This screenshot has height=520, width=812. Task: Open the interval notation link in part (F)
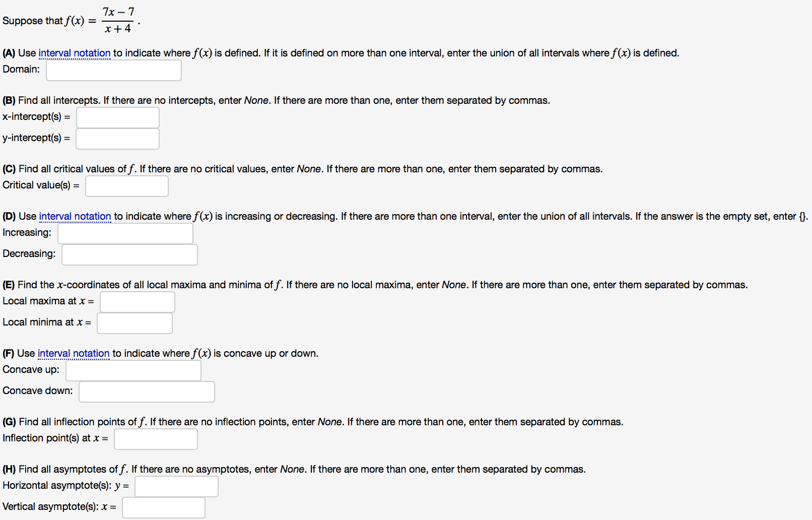pyautogui.click(x=74, y=353)
